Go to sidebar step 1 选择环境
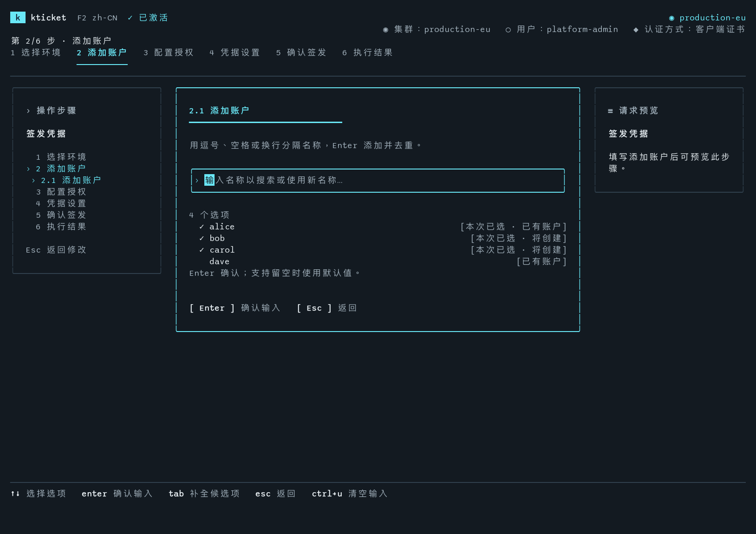Image resolution: width=756 pixels, height=534 pixels. (61, 157)
